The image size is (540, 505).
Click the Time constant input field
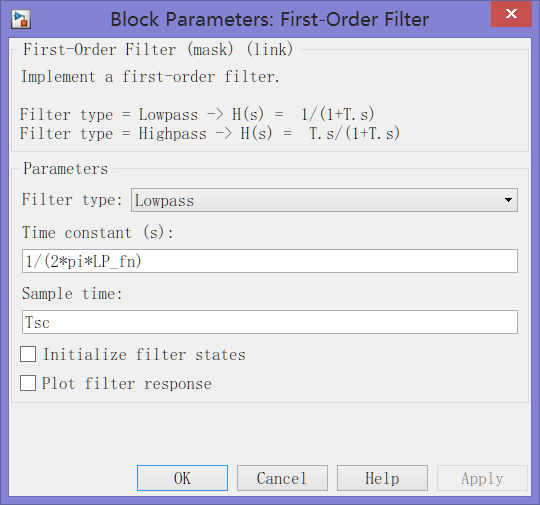pyautogui.click(x=270, y=261)
